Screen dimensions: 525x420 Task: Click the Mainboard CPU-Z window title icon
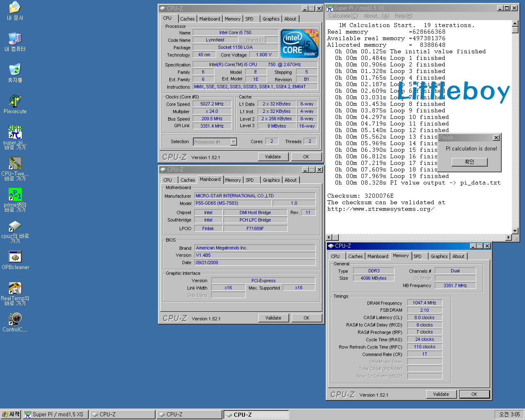[x=163, y=169]
